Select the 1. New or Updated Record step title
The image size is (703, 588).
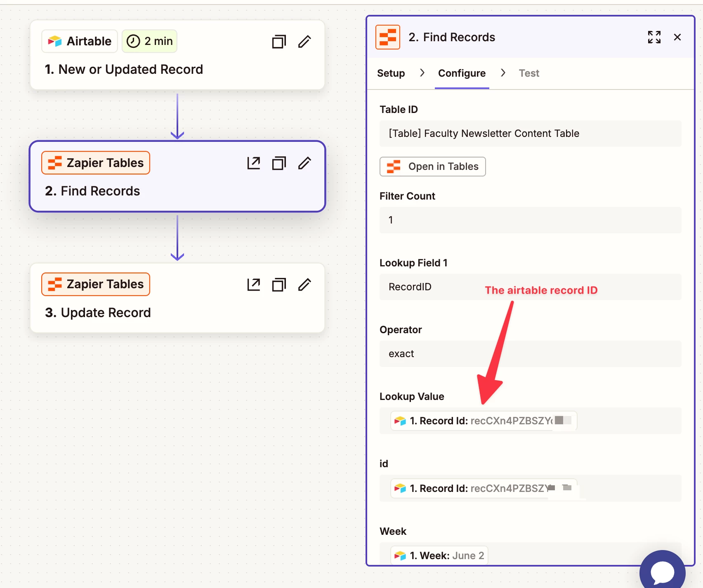(124, 69)
